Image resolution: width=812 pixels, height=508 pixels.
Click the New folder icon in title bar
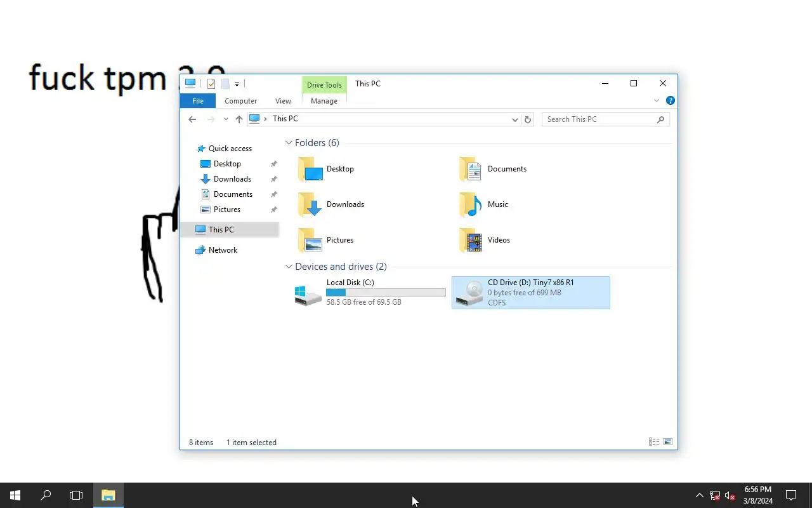click(225, 84)
